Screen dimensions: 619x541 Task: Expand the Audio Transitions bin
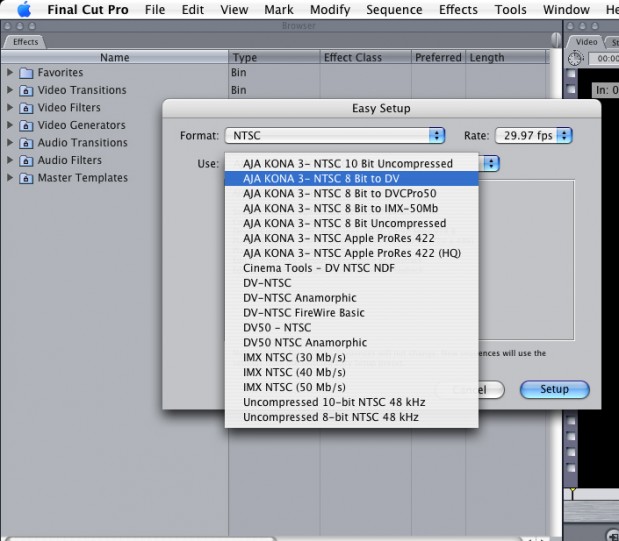tap(10, 143)
